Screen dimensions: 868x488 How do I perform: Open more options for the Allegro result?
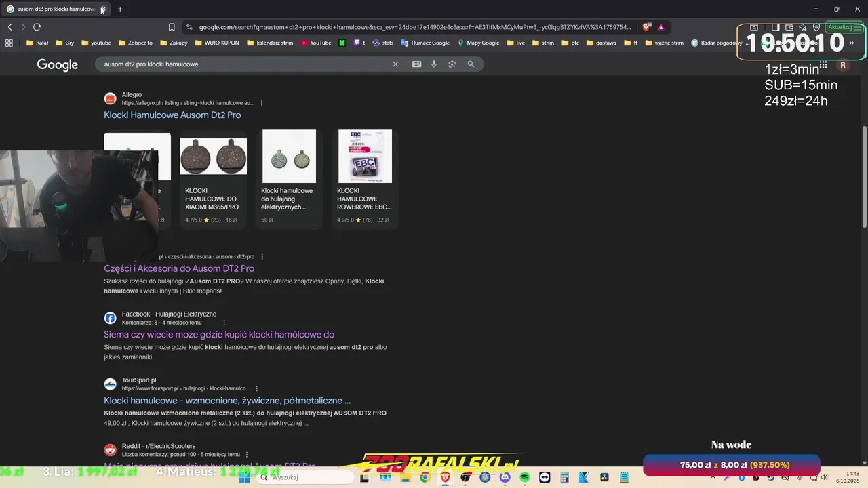click(262, 103)
